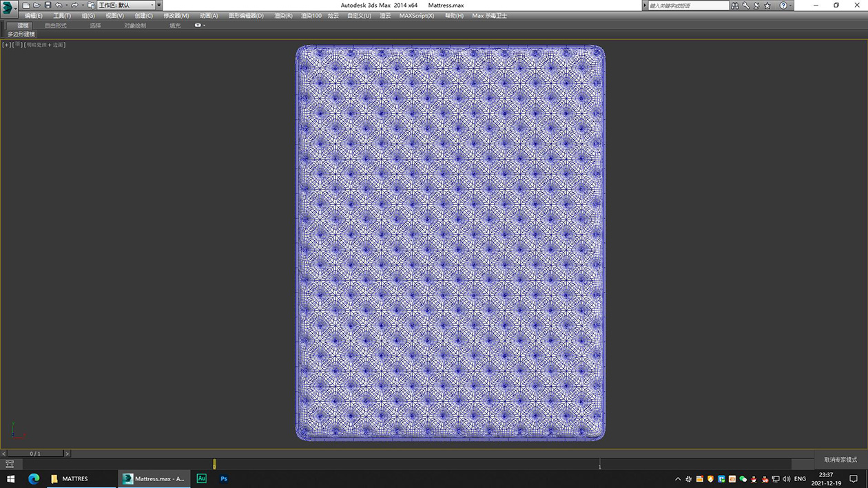Expand the quick access toolbar customize arrow
This screenshot has height=488, width=868.
click(x=158, y=6)
